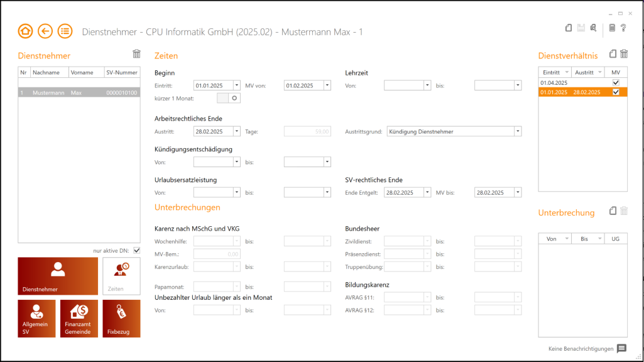The height and width of the screenshot is (362, 644).
Task: Delete Dienstnehmer with the trash icon
Action: (136, 54)
